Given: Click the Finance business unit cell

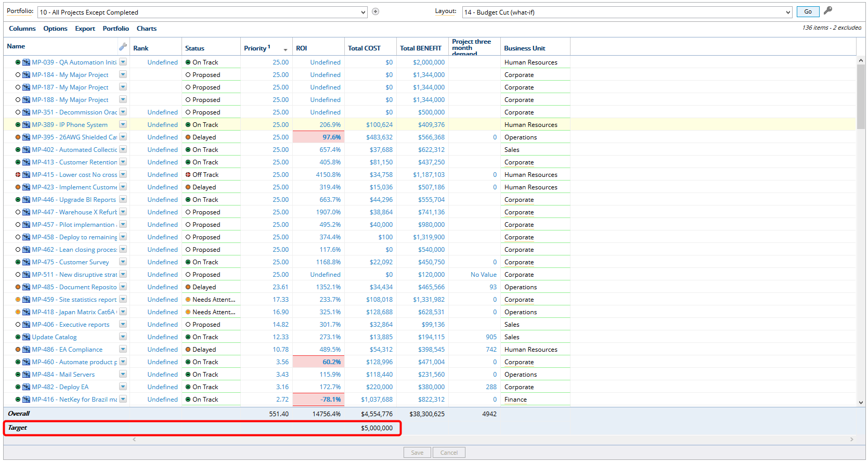Looking at the screenshot, I should coord(535,400).
